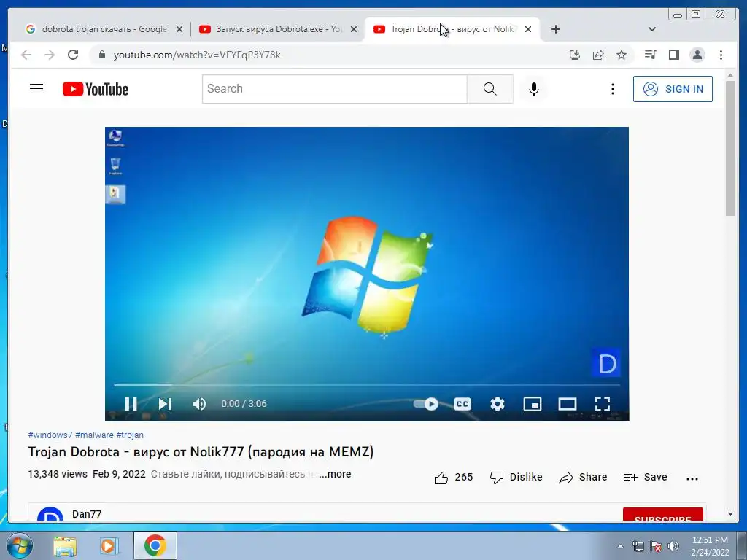Click the address bar URL
747x560 pixels.
[x=197, y=55]
